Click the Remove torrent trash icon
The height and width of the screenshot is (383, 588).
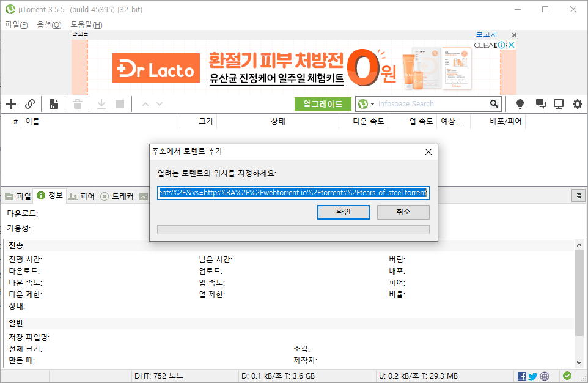pos(78,104)
